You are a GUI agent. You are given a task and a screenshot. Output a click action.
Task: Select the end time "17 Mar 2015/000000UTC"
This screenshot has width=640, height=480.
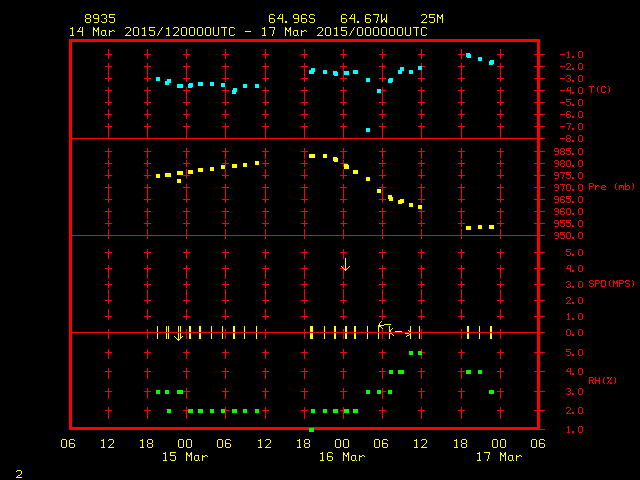[344, 32]
